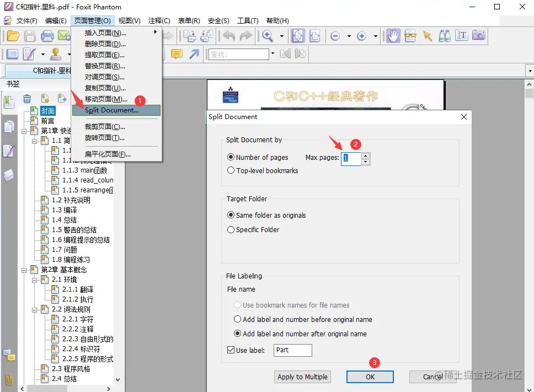
Task: Decrease Max pages with down spinner
Action: pyautogui.click(x=365, y=162)
